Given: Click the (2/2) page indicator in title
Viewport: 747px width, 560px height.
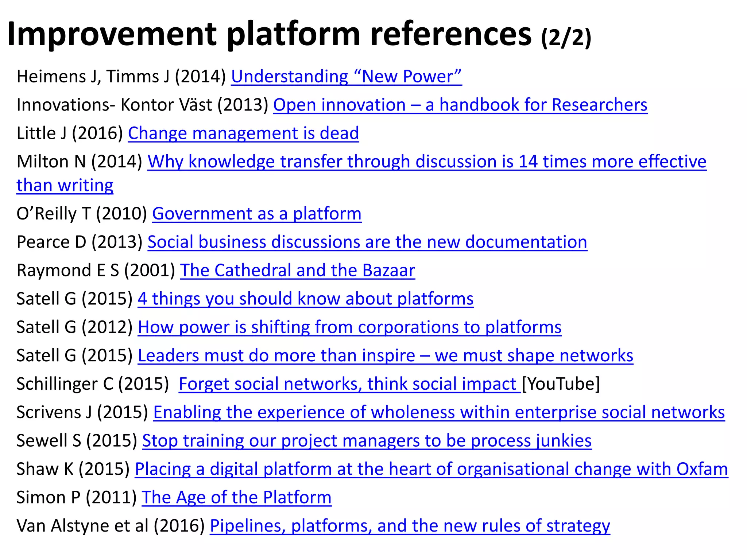Looking at the screenshot, I should (x=566, y=38).
